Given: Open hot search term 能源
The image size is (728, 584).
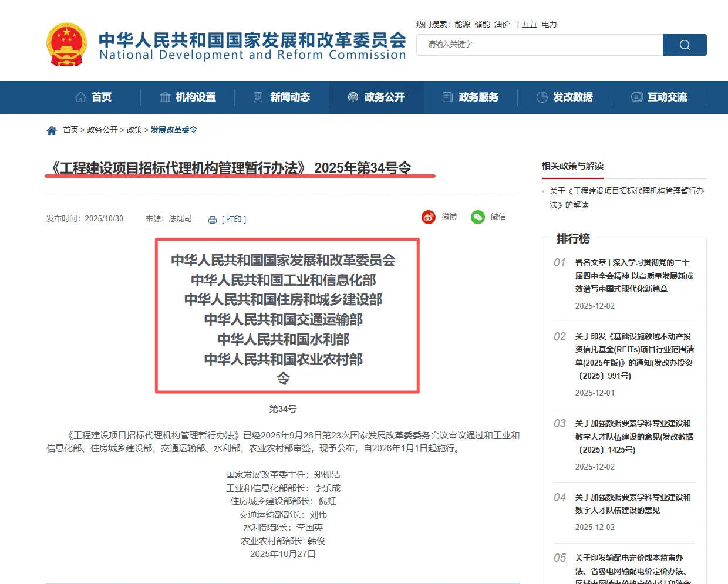Looking at the screenshot, I should pyautogui.click(x=461, y=24).
